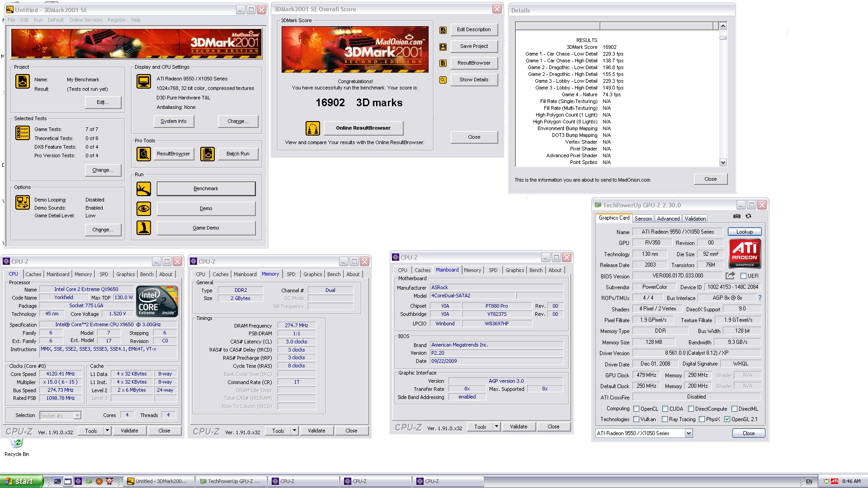Toggle the UEFI checkbox in GPU-Z
This screenshot has height=488, width=868.
tap(743, 276)
